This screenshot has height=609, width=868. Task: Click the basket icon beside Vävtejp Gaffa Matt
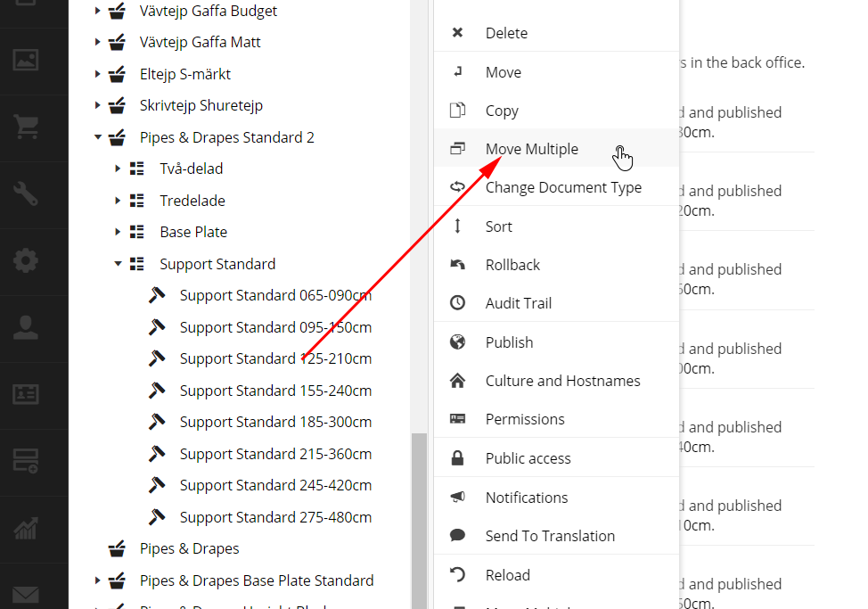(x=117, y=42)
